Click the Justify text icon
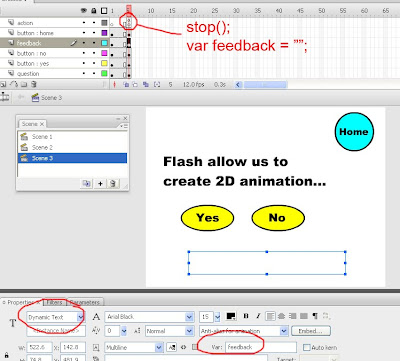The height and width of the screenshot is (361, 400). pyautogui.click(x=304, y=316)
